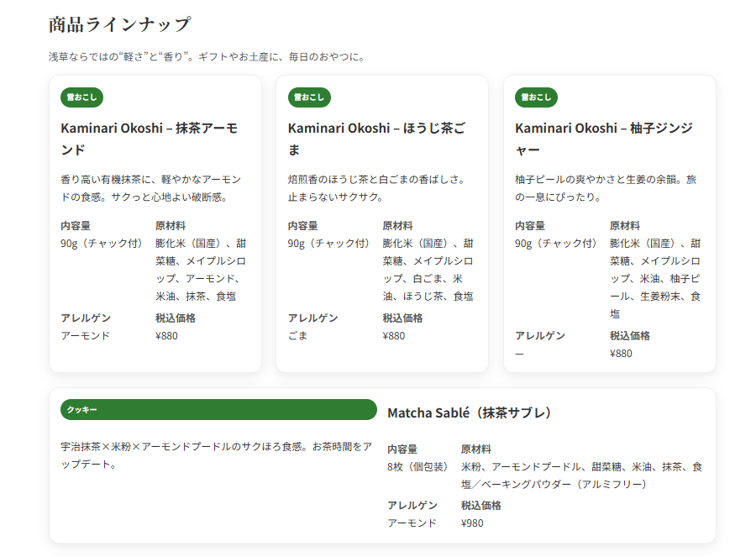Click the 雷おこし badge on 抹茶アーモンド card

click(81, 97)
